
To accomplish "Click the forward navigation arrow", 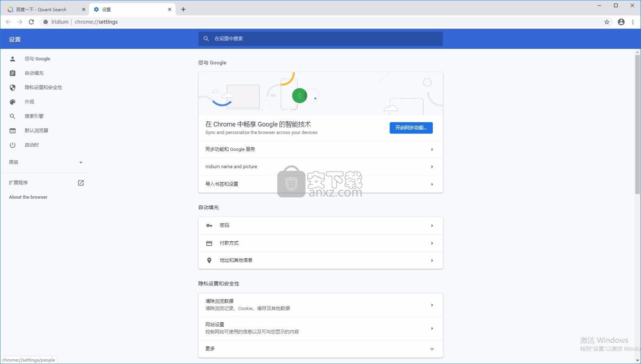I will pos(20,22).
